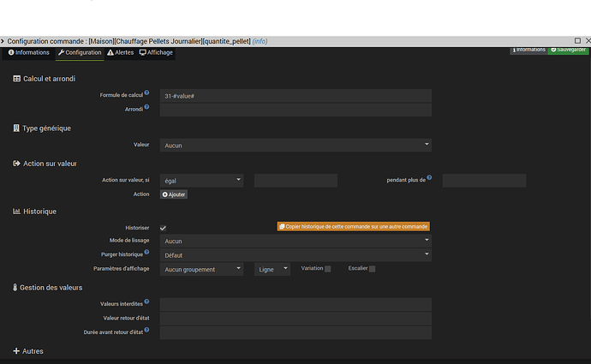Click the top-right Informations button
591x364 pixels.
pyautogui.click(x=528, y=50)
